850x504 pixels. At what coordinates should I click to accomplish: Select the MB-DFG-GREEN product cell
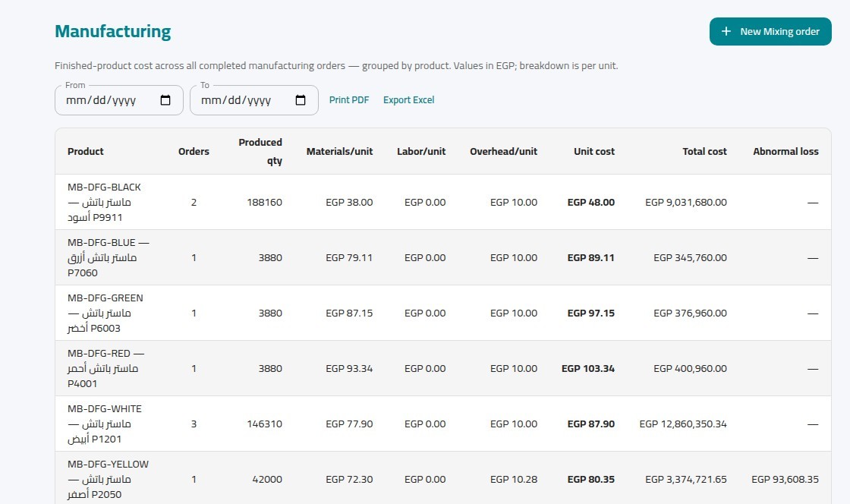(x=110, y=313)
